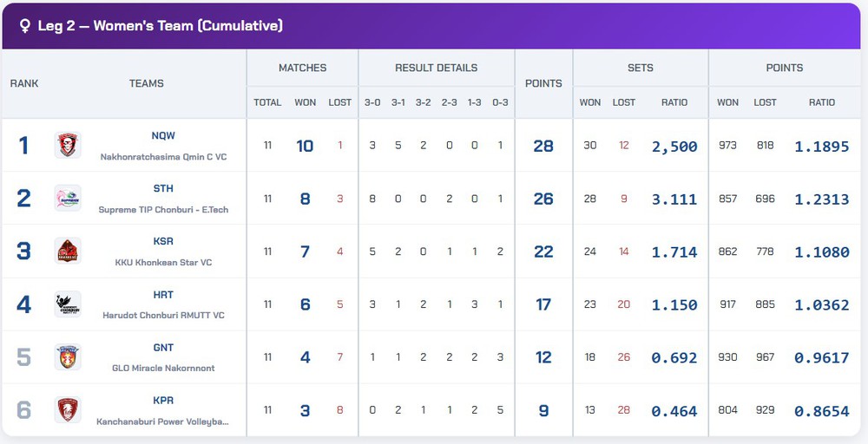The image size is (868, 444).
Task: Click the Nakhonratchasima Qmin team logo
Action: 68,145
